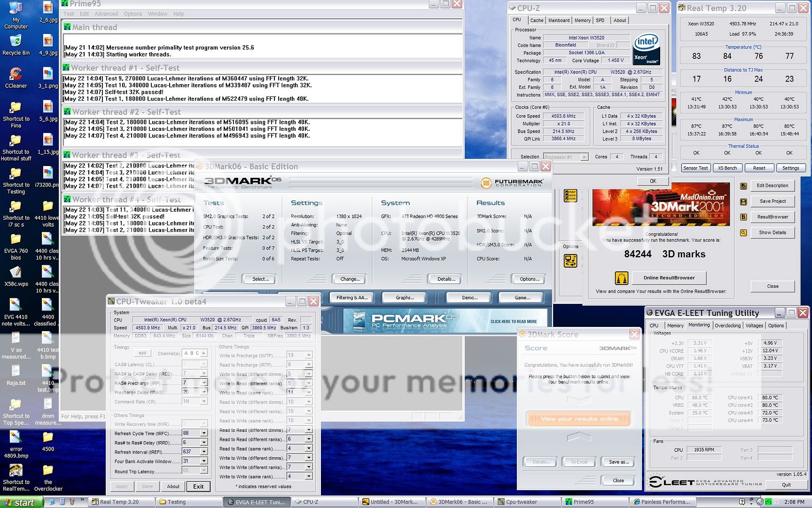Open the EVGA 760 bios folder
This screenshot has width=812, height=508.
click(x=16, y=247)
